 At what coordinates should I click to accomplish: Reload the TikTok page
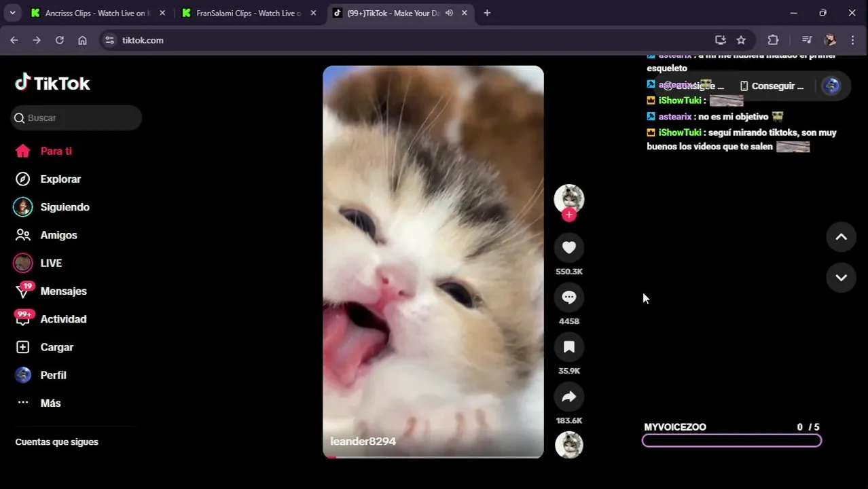click(x=59, y=40)
